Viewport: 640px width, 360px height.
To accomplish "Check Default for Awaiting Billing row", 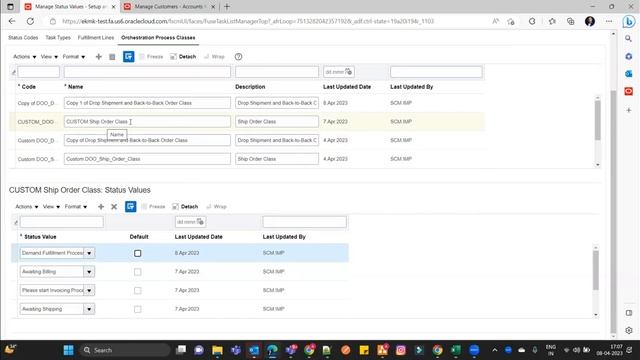I will [138, 272].
